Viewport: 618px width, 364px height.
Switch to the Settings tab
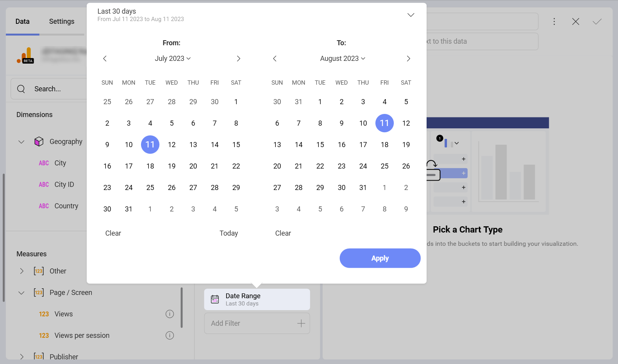(62, 21)
